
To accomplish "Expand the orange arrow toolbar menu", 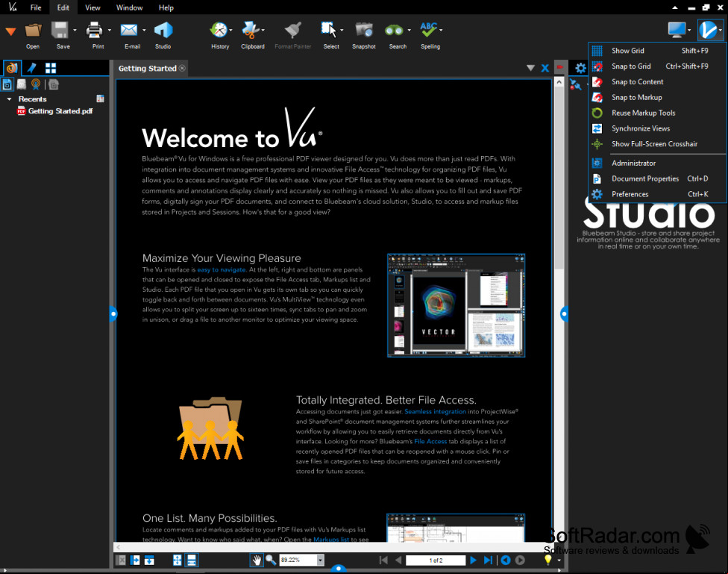I will (10, 31).
